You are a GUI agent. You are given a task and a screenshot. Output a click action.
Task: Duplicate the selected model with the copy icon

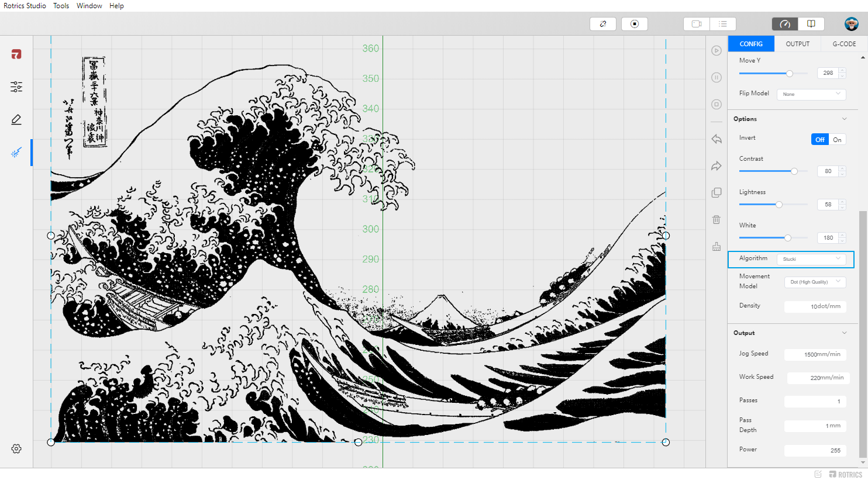point(717,193)
